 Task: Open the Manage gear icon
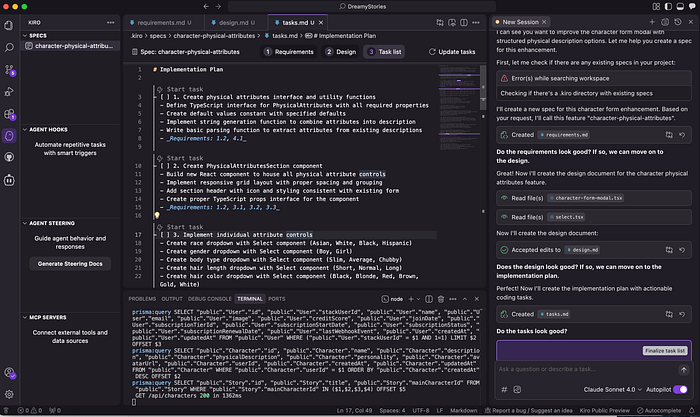coord(9,394)
